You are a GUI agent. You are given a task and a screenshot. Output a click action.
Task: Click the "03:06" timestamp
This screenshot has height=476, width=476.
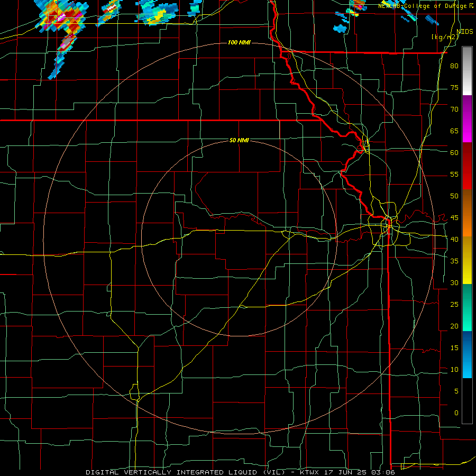(x=382, y=472)
